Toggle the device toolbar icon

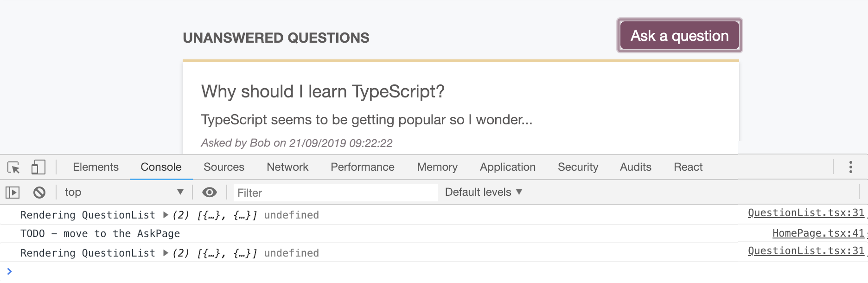pyautogui.click(x=38, y=167)
